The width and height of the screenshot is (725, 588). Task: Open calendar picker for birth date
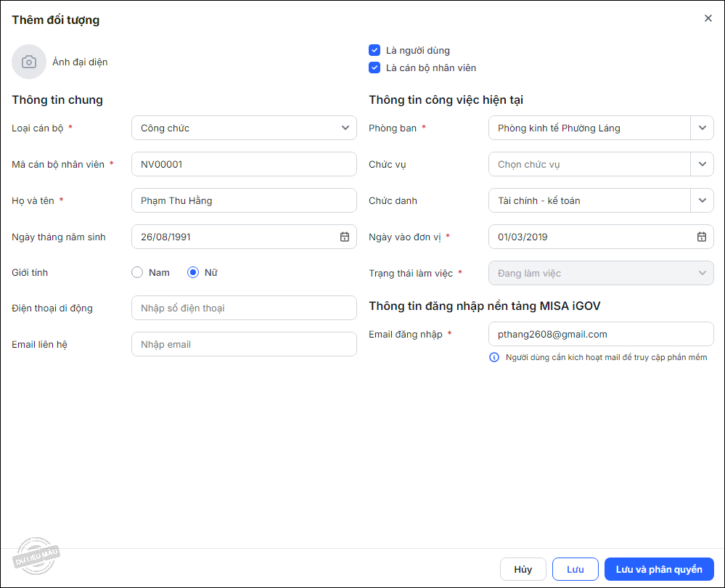point(345,237)
